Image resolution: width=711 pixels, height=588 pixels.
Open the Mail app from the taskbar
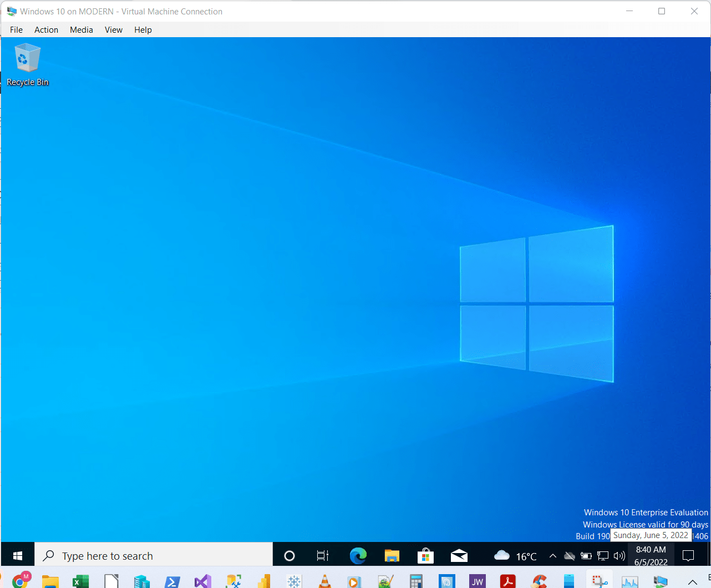tap(459, 555)
